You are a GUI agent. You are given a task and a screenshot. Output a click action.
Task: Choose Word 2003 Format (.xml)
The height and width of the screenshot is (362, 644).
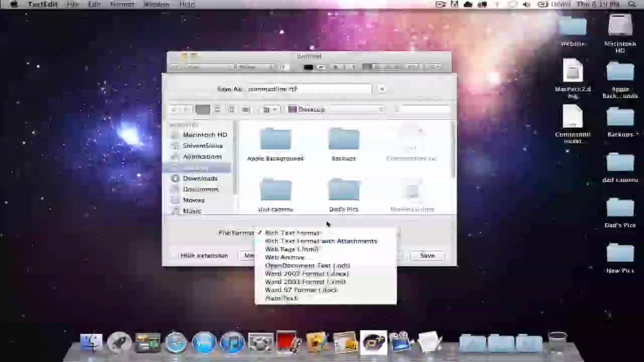[326, 282]
